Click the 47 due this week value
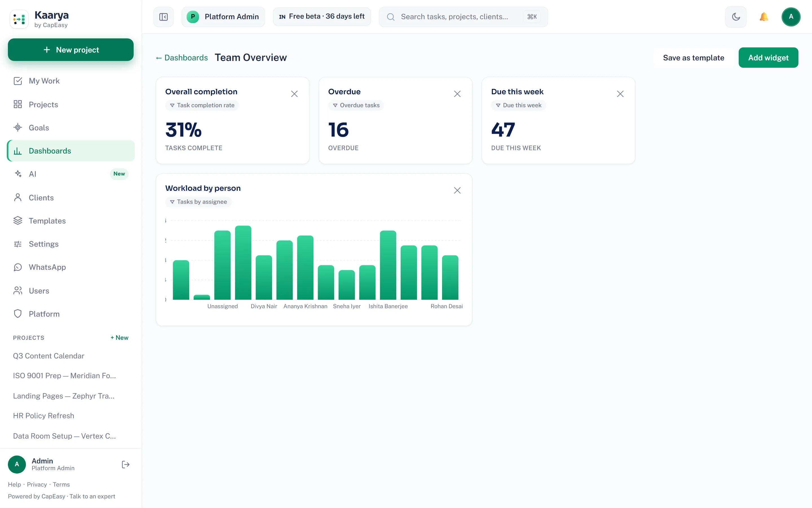This screenshot has width=812, height=508. 503,130
